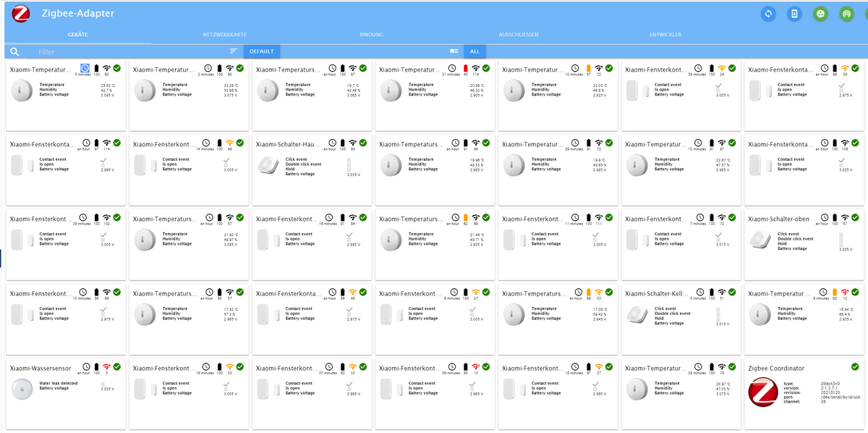Click the '66.4 %' humidity value

click(x=844, y=314)
